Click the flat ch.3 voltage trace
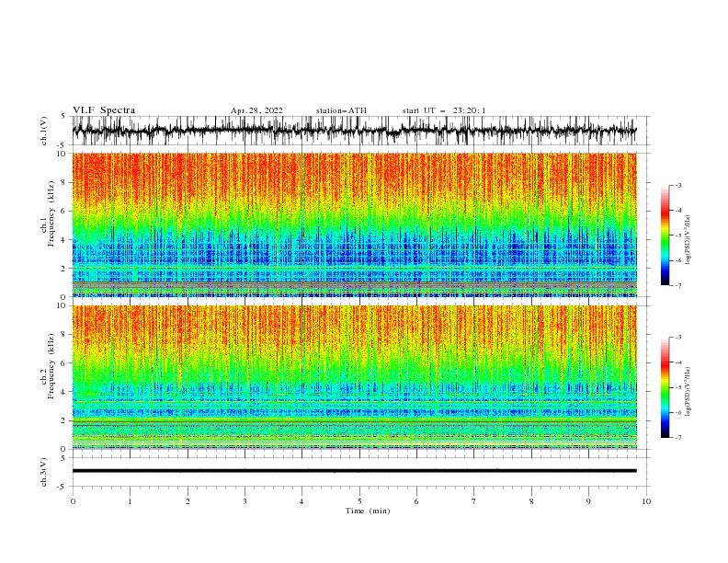The image size is (728, 563). 354,471
